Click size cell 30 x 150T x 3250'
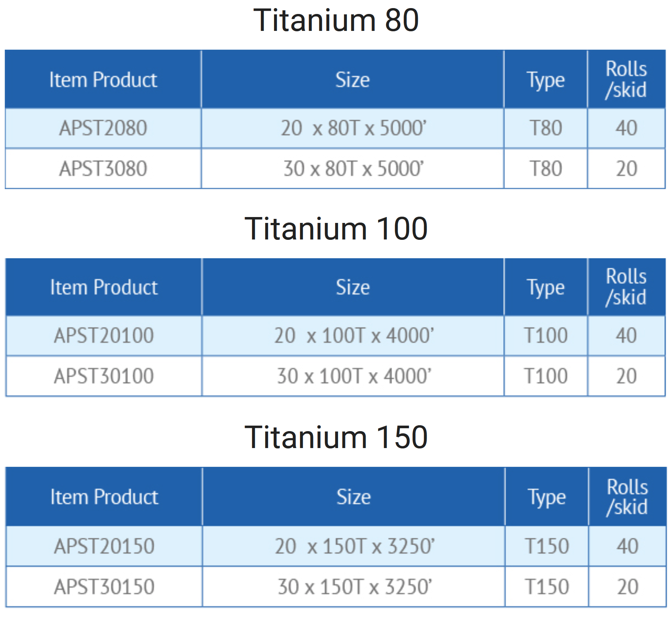 354,586
